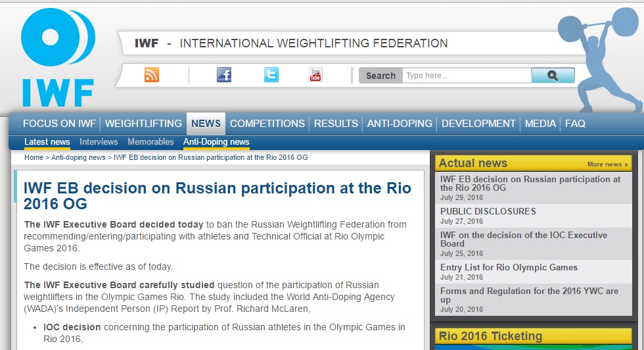The image size is (644, 350).
Task: Click the IWF logo
Action: (58, 58)
